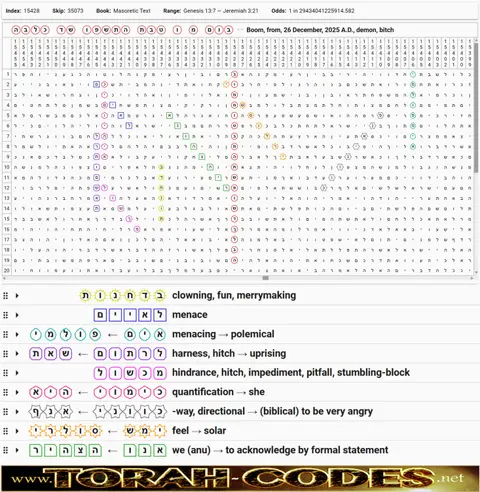Grab drag handle of 'we (anu)' row

click(5, 450)
